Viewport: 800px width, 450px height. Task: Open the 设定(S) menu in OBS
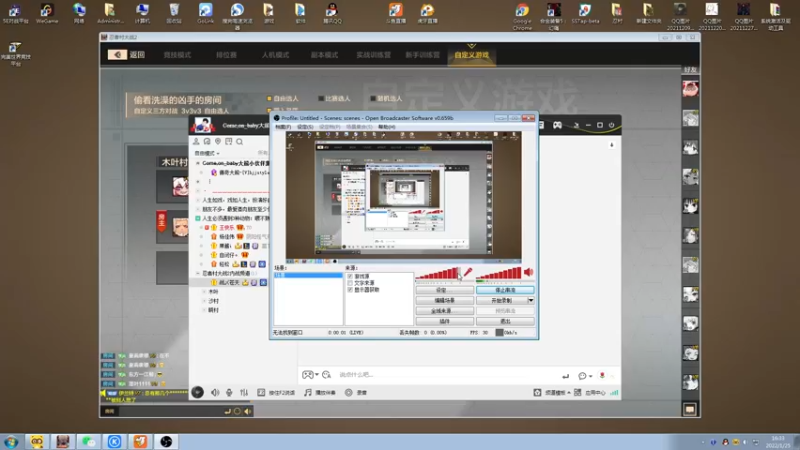pyautogui.click(x=305, y=127)
